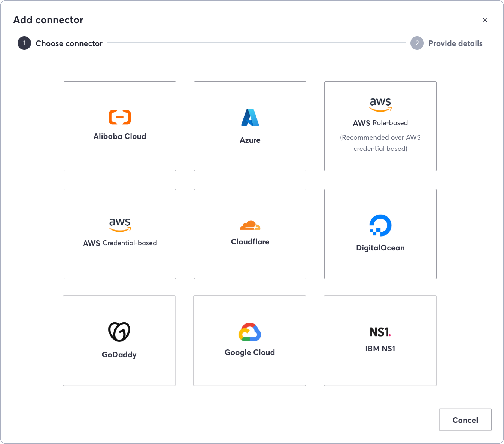The height and width of the screenshot is (444, 504).
Task: Click the Alibaba Cloud logo icon
Action: point(120,117)
